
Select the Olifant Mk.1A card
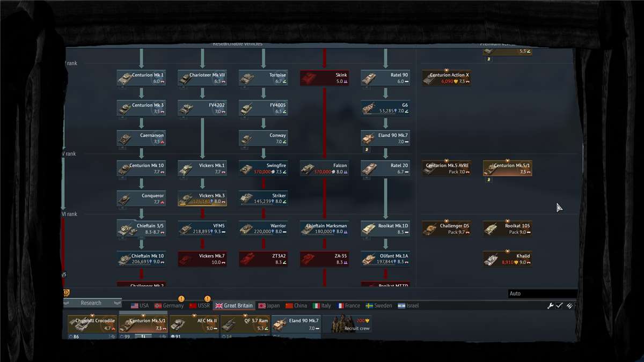(386, 258)
